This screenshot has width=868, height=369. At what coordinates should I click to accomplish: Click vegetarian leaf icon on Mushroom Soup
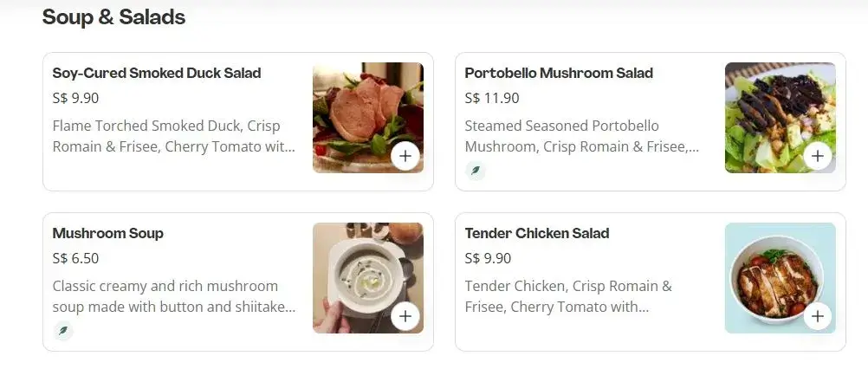point(63,330)
